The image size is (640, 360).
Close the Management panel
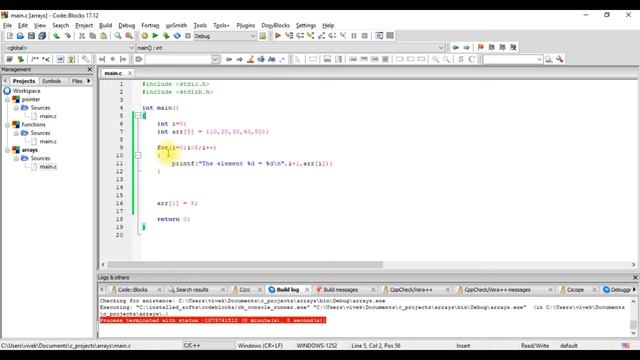(x=90, y=69)
